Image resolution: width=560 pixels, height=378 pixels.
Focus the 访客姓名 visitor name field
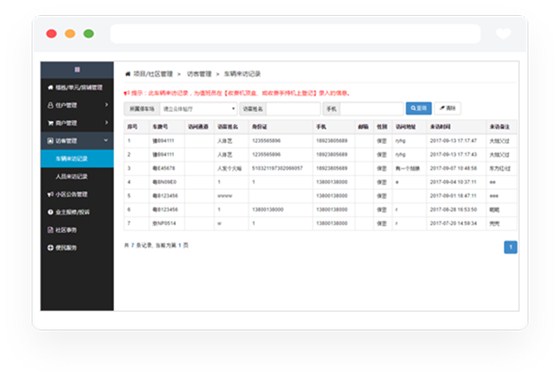click(x=293, y=109)
